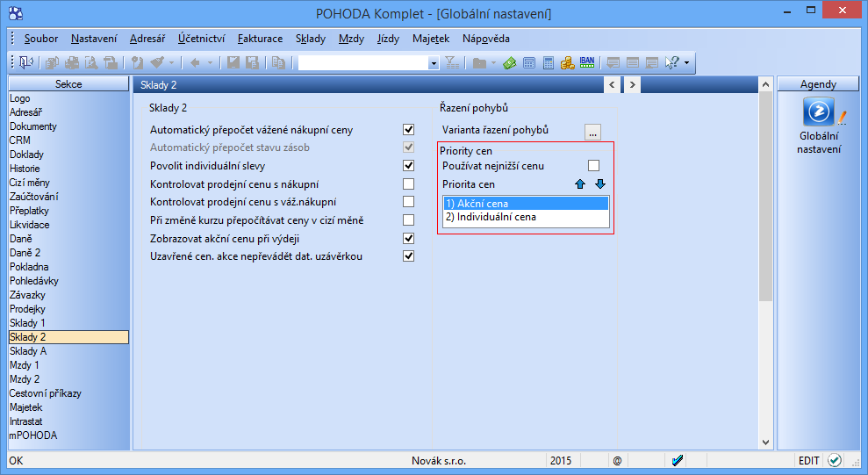
Task: Open dropdown arrow next to help icon
Action: 686,63
